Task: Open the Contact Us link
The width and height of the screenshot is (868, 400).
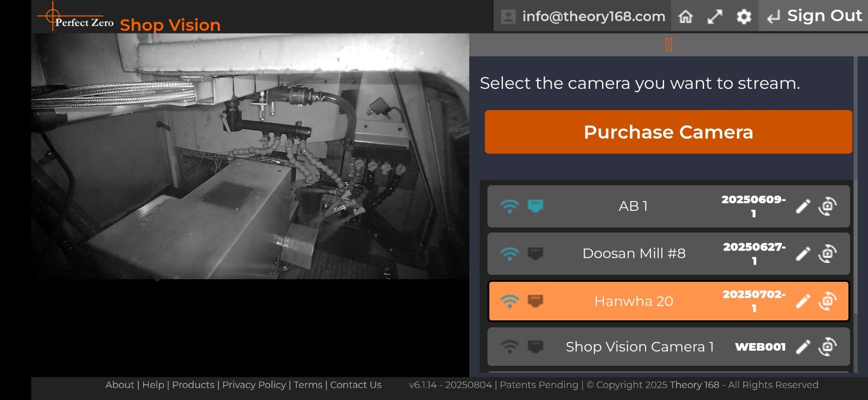Action: pos(356,385)
